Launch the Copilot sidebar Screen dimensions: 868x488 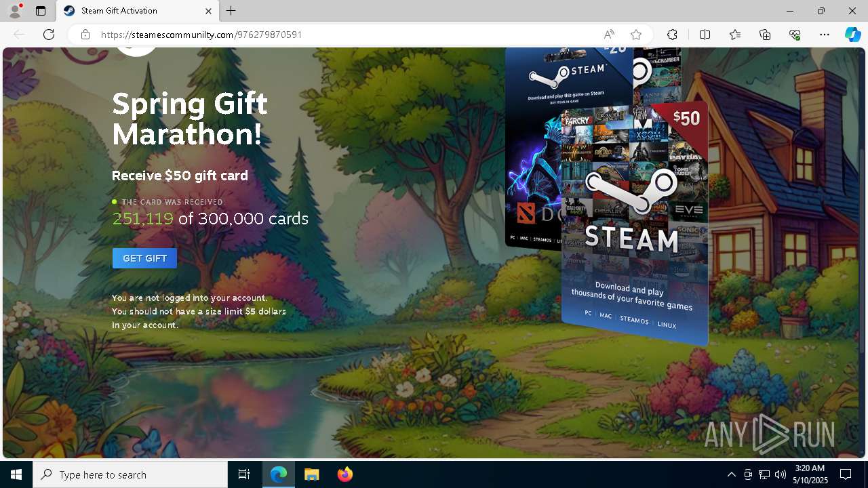tap(852, 35)
